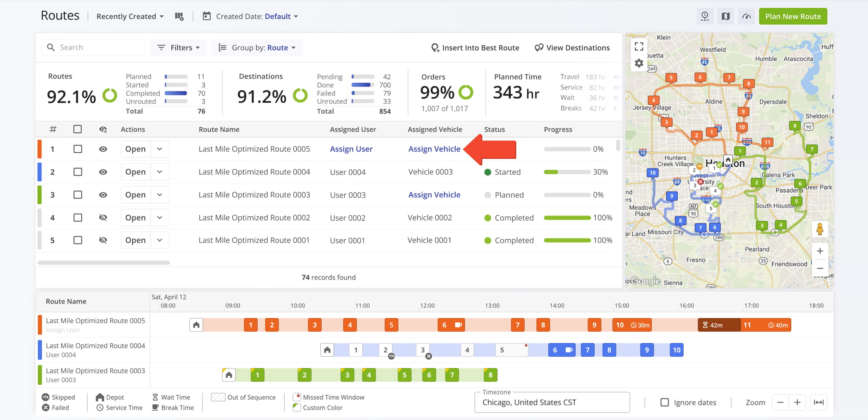Click the horizontal table scrollbar
The width and height of the screenshot is (868, 420).
[x=104, y=263]
